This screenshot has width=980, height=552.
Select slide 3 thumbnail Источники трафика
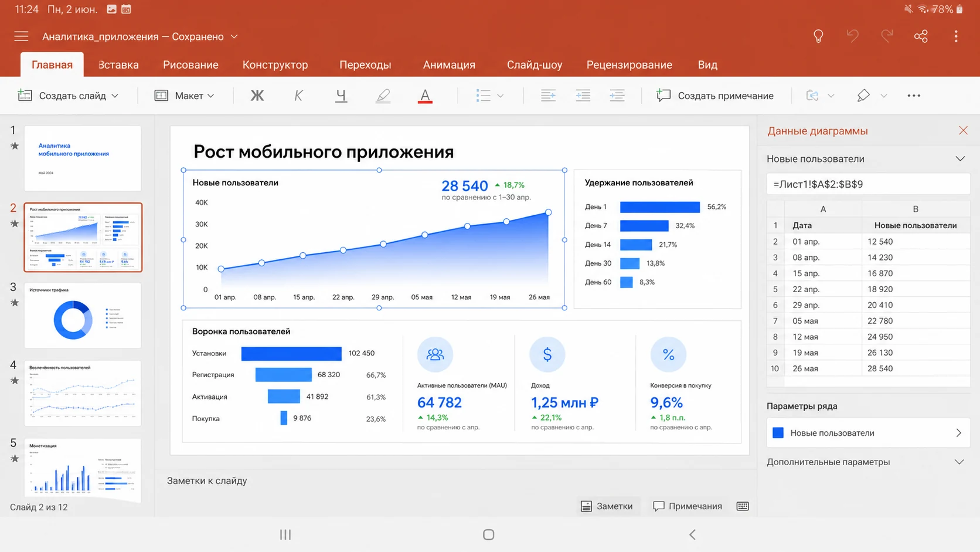83,316
